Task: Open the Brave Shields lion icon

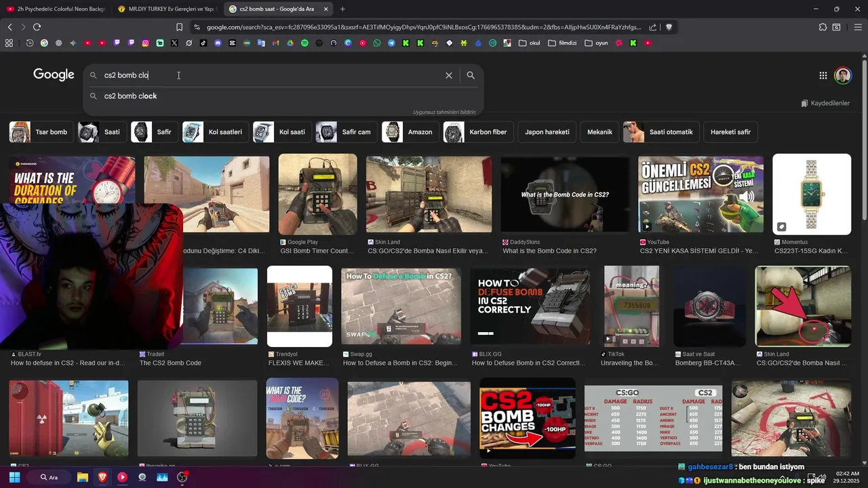Action: 669,27
